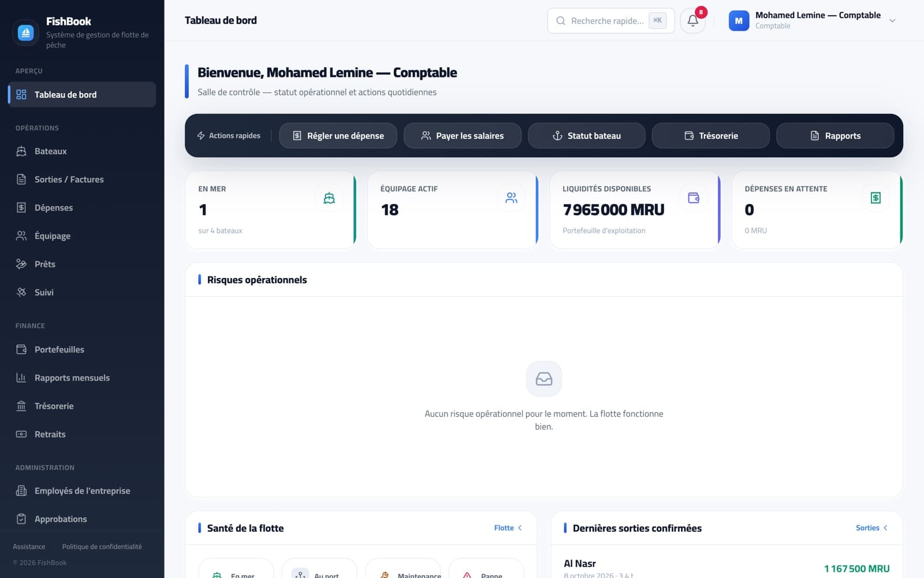The height and width of the screenshot is (578, 924).
Task: Click the Retraits banknote icon in sidebar
Action: click(21, 434)
